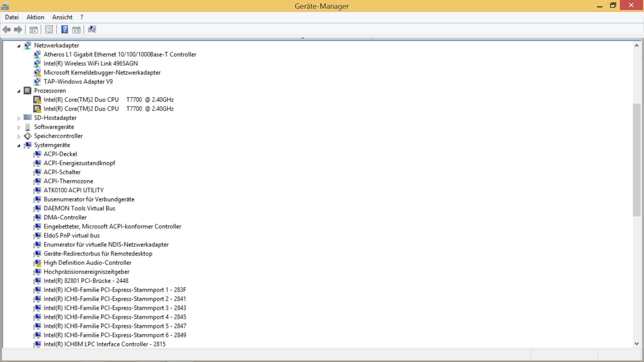Screen dimensions: 644x362
Task: Select Eingebetteter, Microsoft ACPI-konformer Controller
Action: [112, 226]
